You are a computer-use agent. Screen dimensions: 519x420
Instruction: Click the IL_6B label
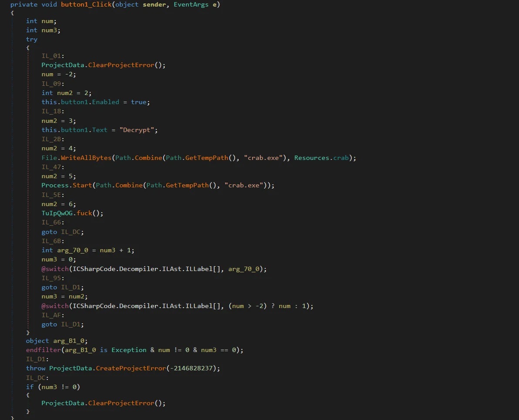53,241
